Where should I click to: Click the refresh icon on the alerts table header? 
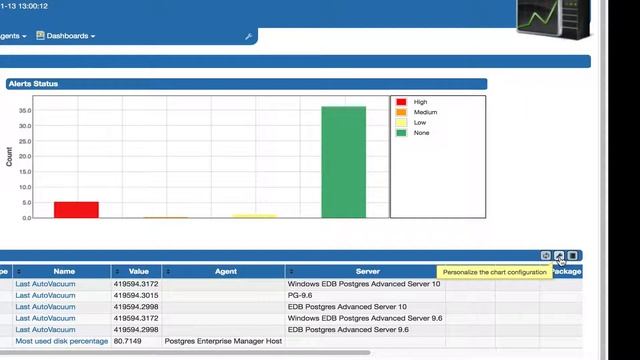click(x=546, y=256)
